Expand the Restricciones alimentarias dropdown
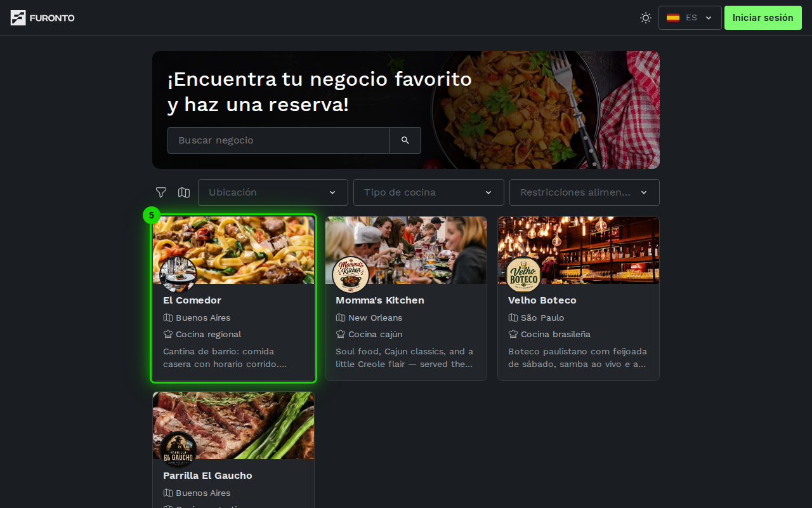 [x=584, y=192]
